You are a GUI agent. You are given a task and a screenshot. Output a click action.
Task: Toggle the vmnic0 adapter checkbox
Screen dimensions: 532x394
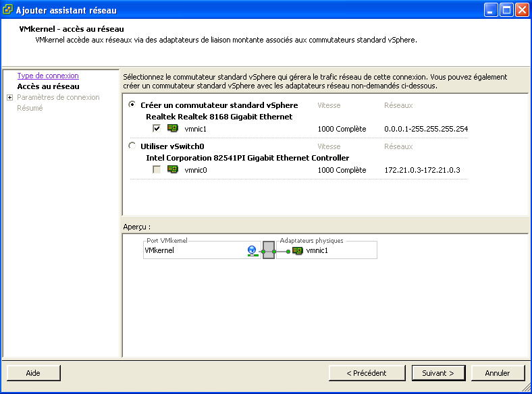pos(157,170)
